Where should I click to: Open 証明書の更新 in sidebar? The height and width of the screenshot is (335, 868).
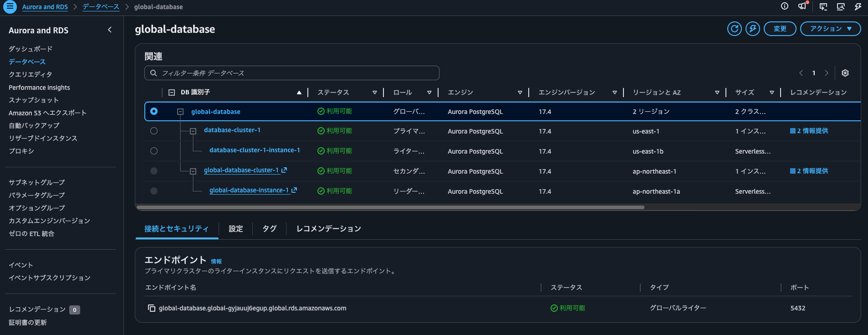pyautogui.click(x=28, y=322)
